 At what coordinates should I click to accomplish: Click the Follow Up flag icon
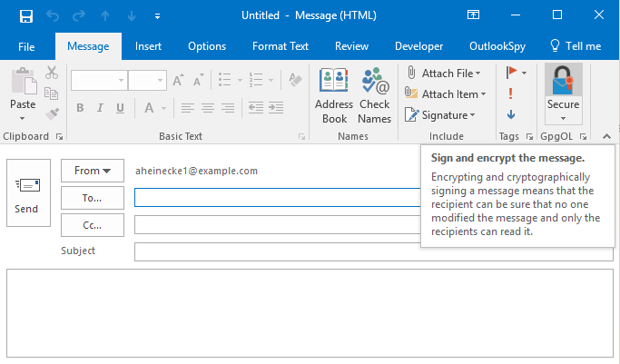coord(511,72)
